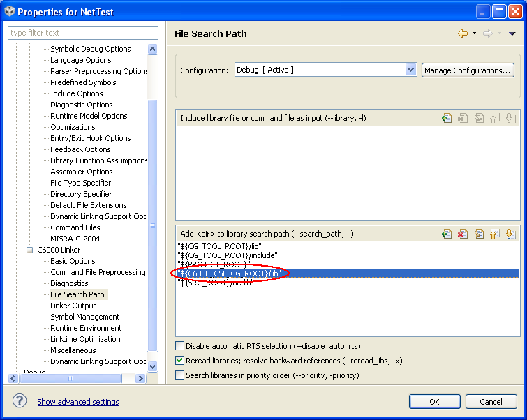Uncheck Reread libraries checkbox
This screenshot has width=527, height=420.
180,361
